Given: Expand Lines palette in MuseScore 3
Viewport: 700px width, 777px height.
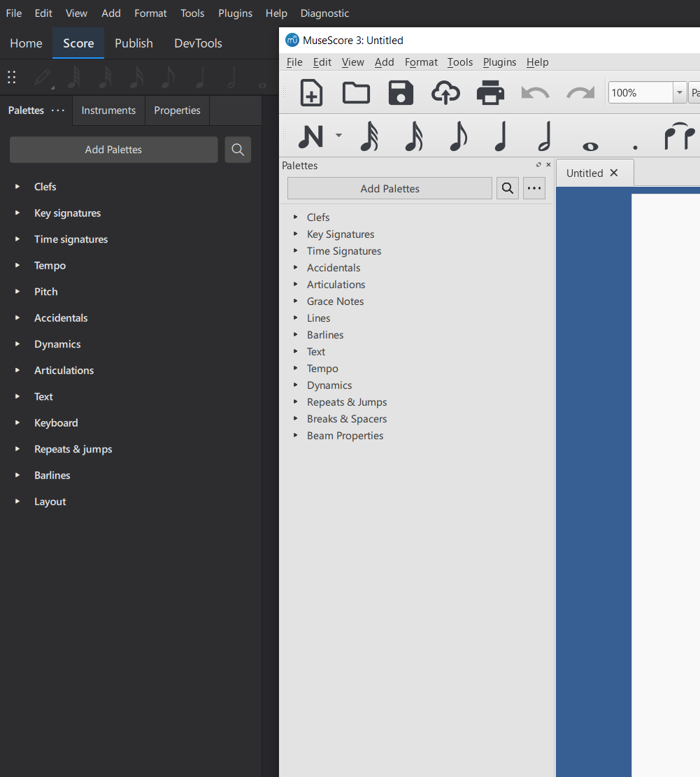Looking at the screenshot, I should pyautogui.click(x=295, y=318).
